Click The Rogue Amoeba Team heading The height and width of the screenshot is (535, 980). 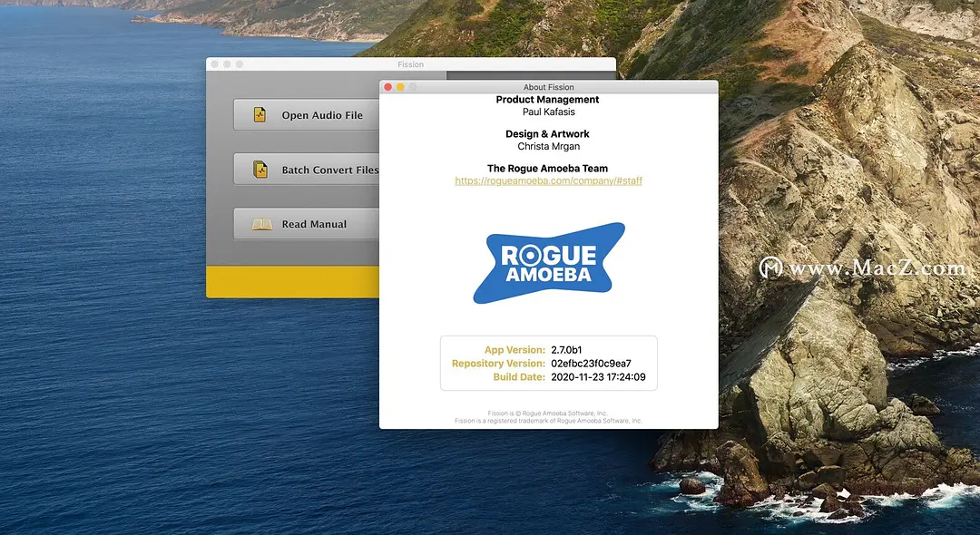coord(547,168)
